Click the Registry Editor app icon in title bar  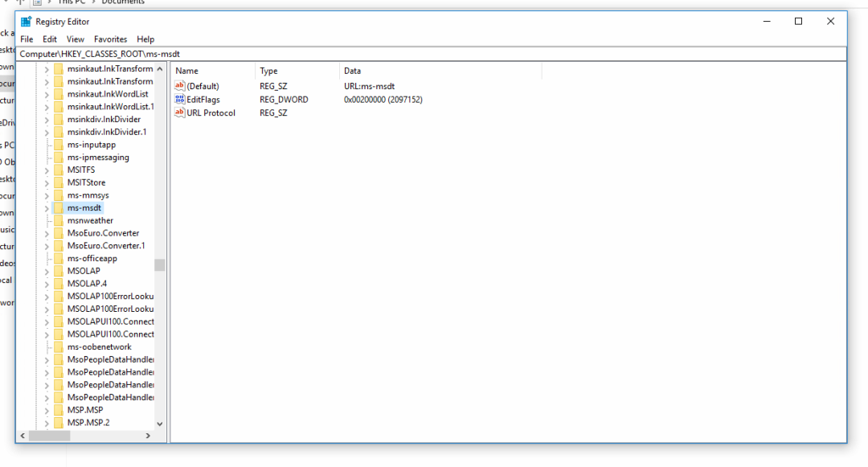(26, 22)
